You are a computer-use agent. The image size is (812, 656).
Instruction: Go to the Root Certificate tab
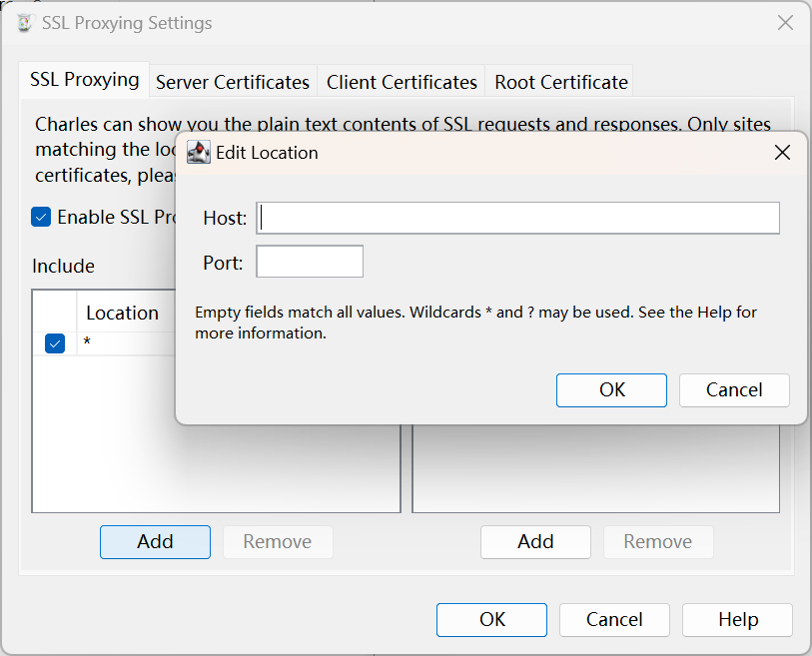tap(561, 82)
